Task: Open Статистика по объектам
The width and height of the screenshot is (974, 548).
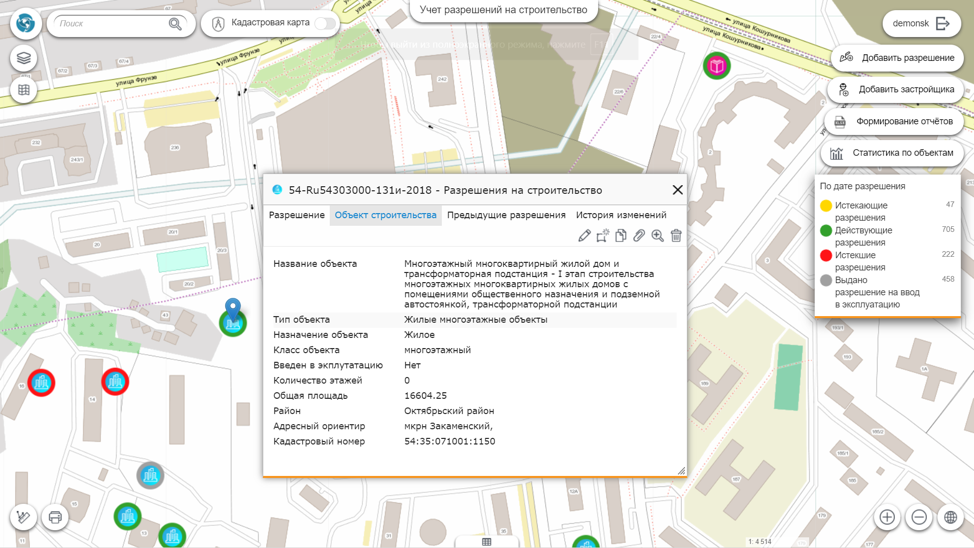Action: coord(892,153)
